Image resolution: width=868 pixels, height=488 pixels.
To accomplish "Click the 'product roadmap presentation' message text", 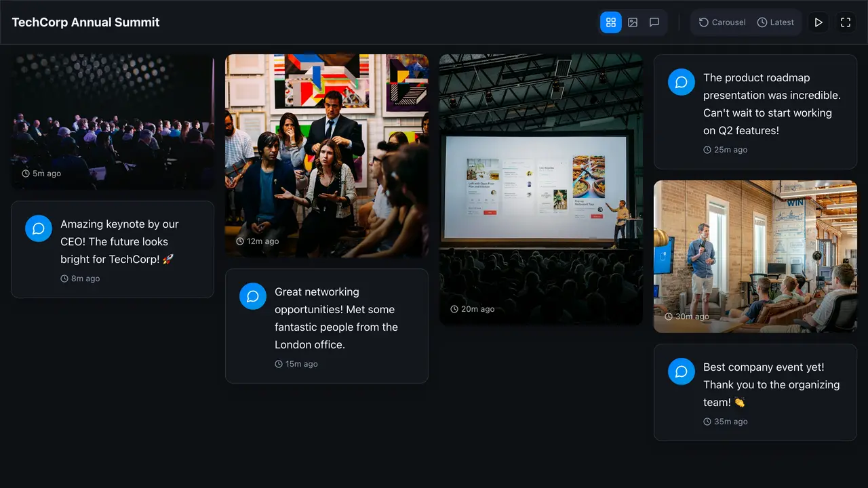I will pyautogui.click(x=772, y=104).
